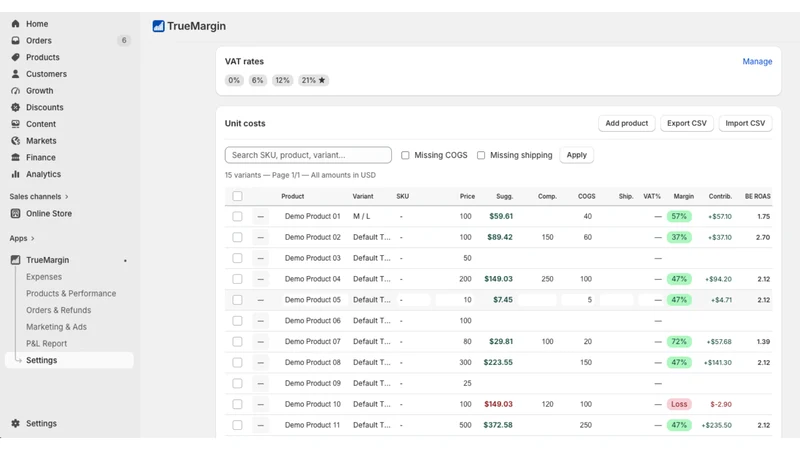This screenshot has width=800, height=450.
Task: Click the Loss badge on Demo Product 10
Action: pos(679,404)
